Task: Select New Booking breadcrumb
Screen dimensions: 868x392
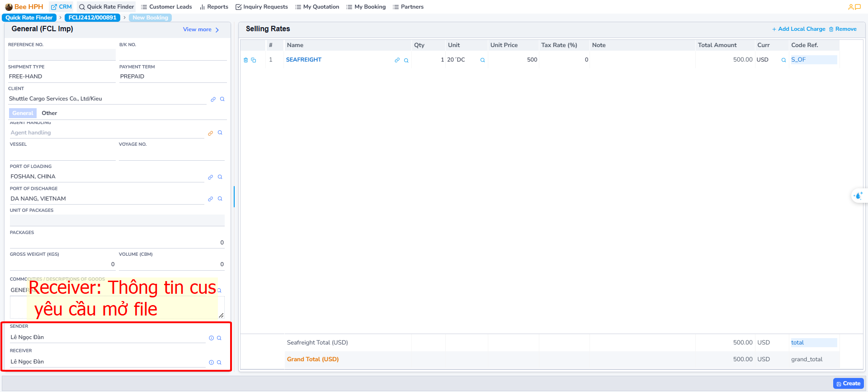Action: click(151, 18)
